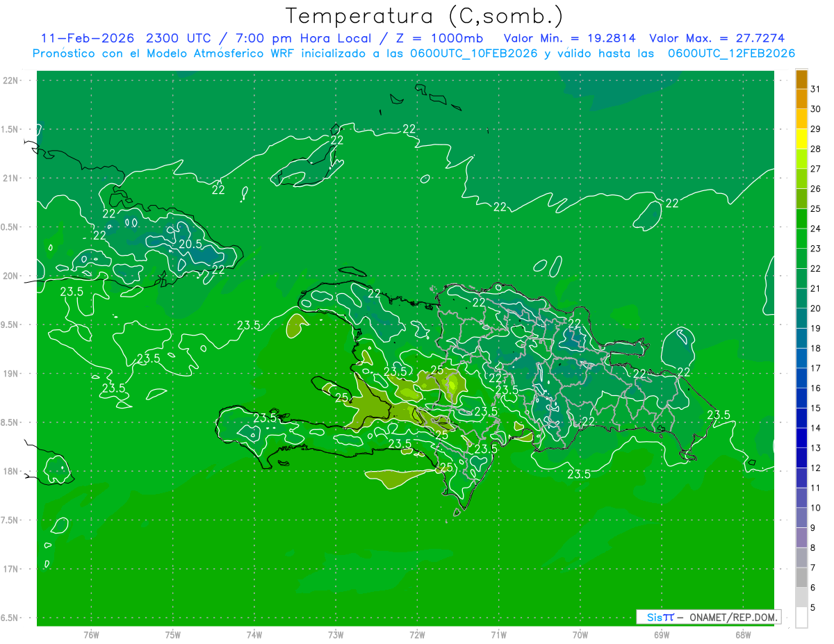Pick the lime swatch between 27 and 28
This screenshot has width=834, height=644.
pyautogui.click(x=801, y=158)
